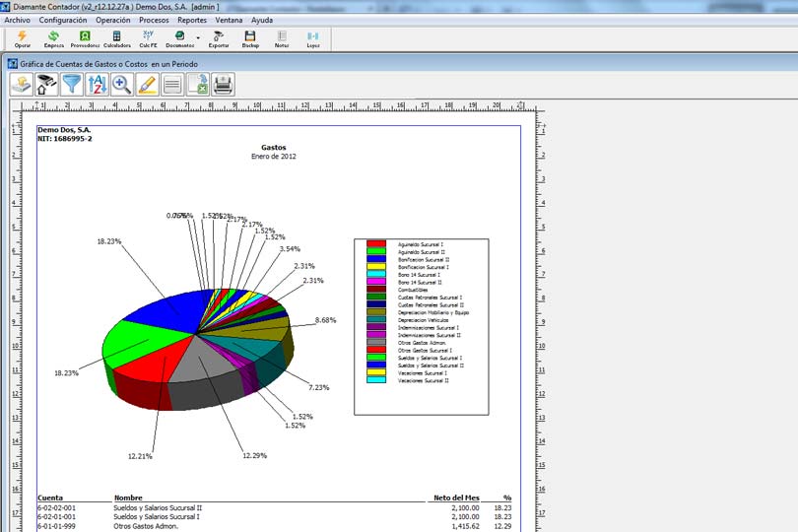Viewport: 798px width, 532px height.
Task: Click the Leyes toolbar icon
Action: (313, 38)
